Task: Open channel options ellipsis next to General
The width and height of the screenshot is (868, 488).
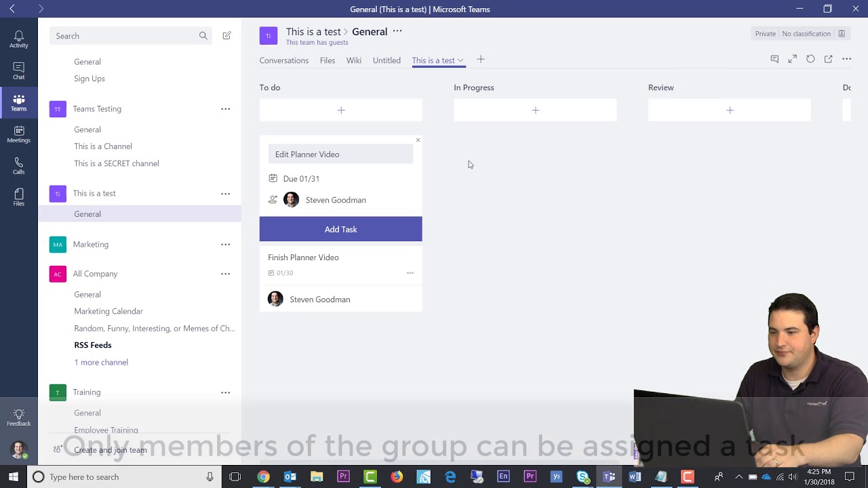Action: [x=397, y=31]
